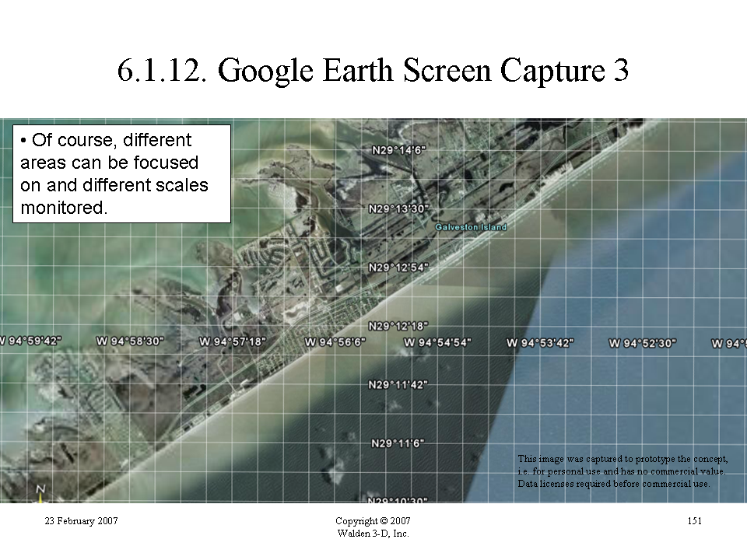Viewport: 747px width, 560px height.
Task: Click the longitude label W 94°52'30"
Action: point(643,343)
